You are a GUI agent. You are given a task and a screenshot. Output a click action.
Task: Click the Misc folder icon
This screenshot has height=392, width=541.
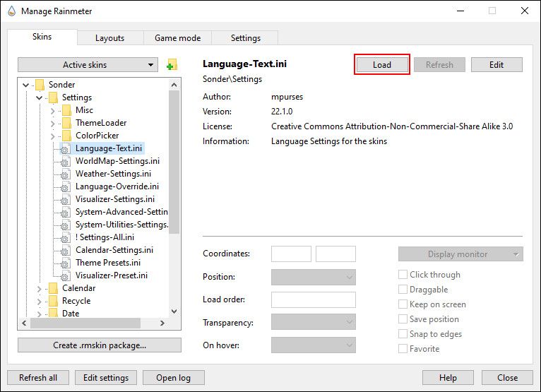pyautogui.click(x=67, y=110)
